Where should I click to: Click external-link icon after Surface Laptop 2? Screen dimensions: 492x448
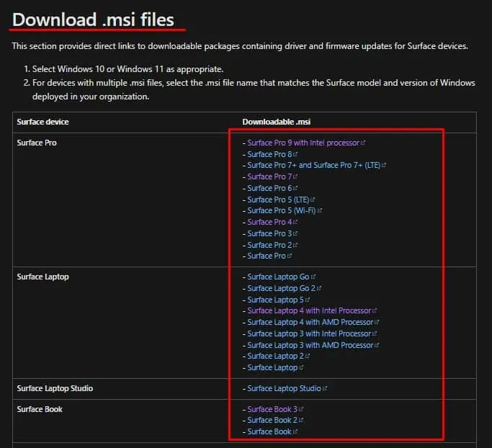[308, 357]
